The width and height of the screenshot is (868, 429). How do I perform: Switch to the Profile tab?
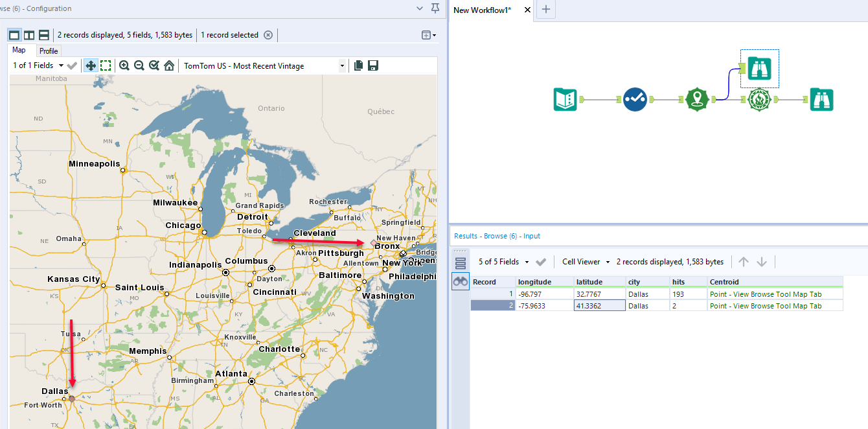(x=49, y=51)
